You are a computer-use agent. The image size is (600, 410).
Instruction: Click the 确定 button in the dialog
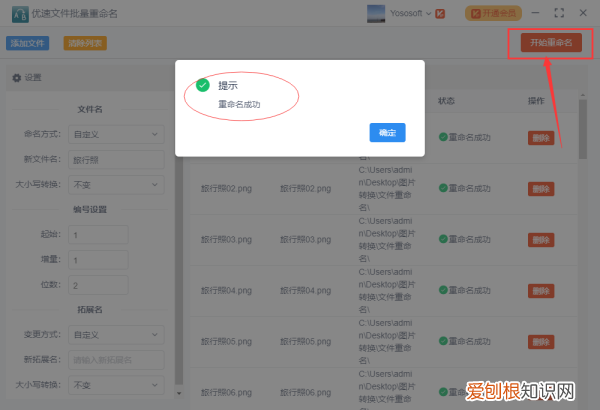click(387, 132)
